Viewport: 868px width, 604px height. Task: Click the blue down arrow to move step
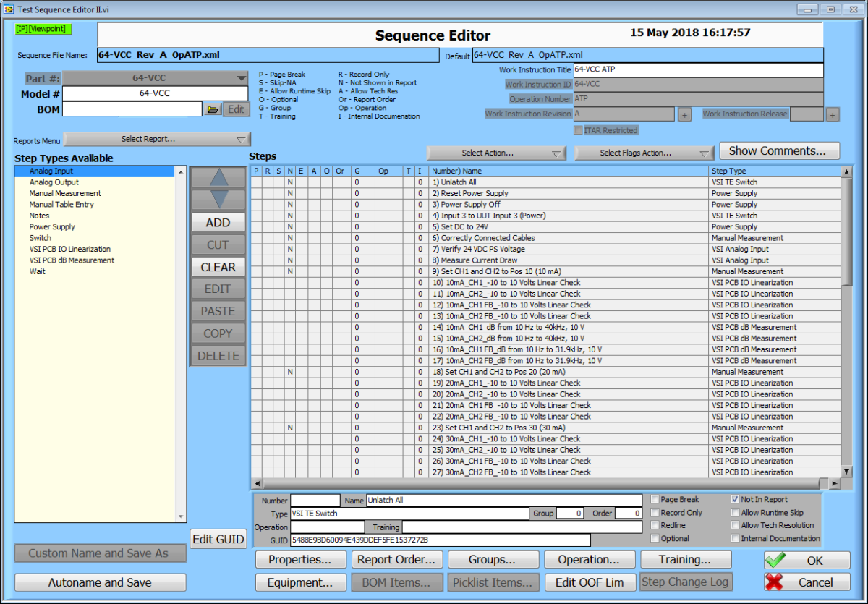pos(218,201)
